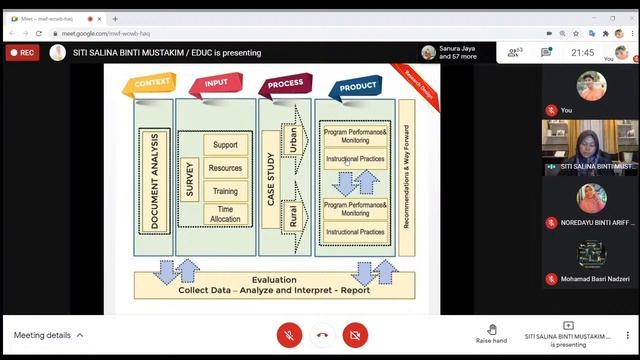Click the SITI SALINA BINTI MUSTAKIM / EDUC is presenting banner
Image resolution: width=640 pixels, height=360 pixels.
click(x=167, y=53)
